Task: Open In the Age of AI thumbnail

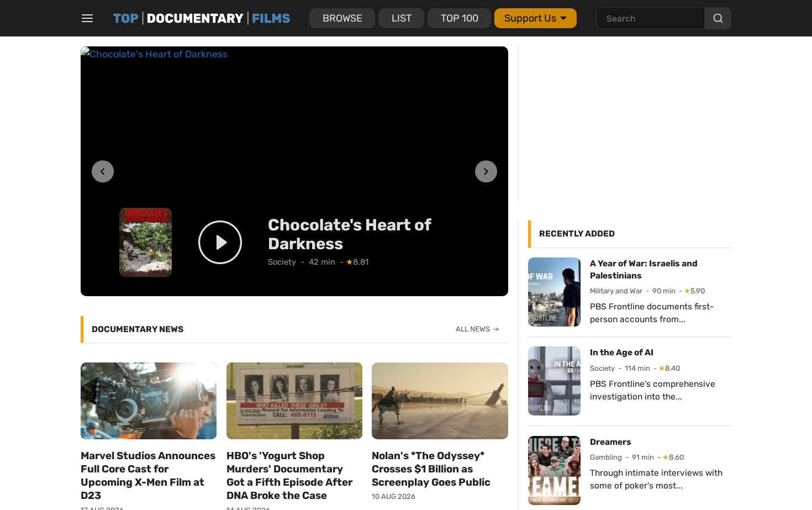Action: [554, 381]
